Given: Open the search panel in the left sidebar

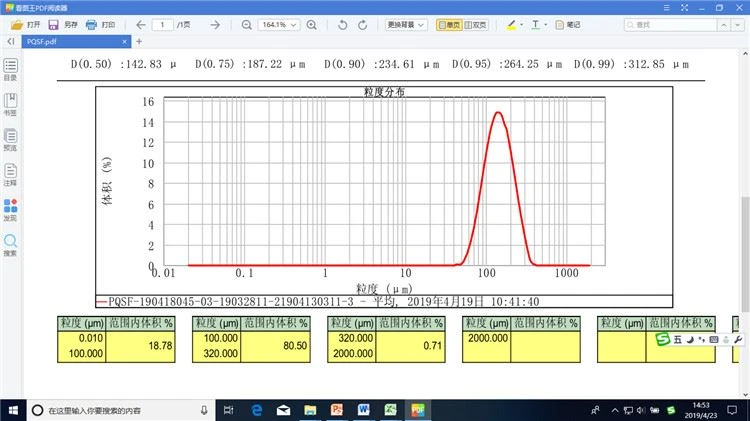Looking at the screenshot, I should [11, 245].
